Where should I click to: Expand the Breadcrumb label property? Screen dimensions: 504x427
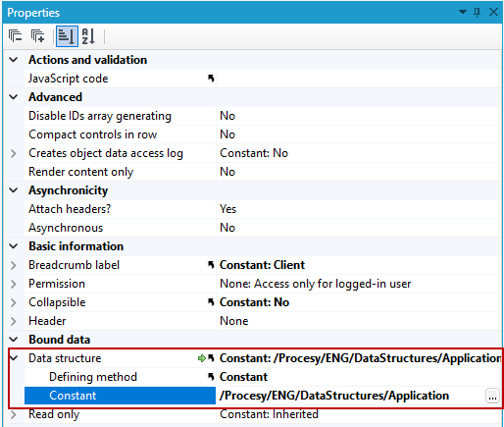14,265
